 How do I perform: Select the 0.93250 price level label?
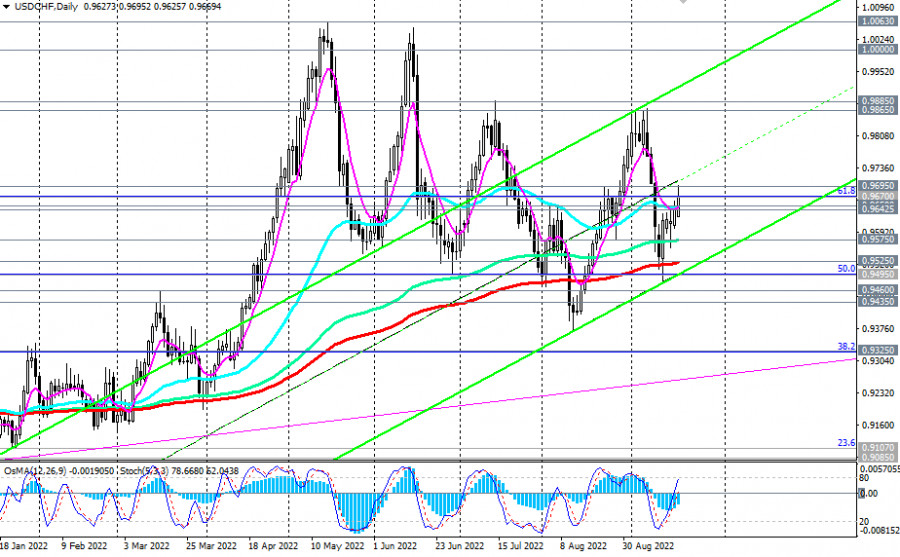876,351
